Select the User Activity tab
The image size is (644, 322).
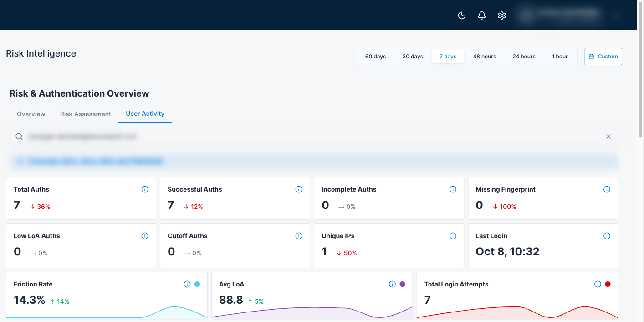click(x=145, y=114)
